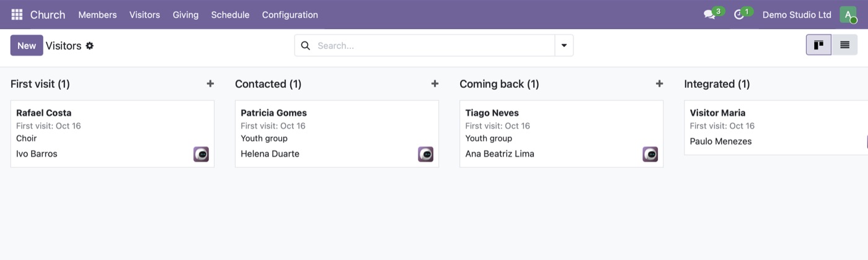This screenshot has width=868, height=260.
Task: Click the avatar on Tiago Neves card
Action: click(650, 154)
